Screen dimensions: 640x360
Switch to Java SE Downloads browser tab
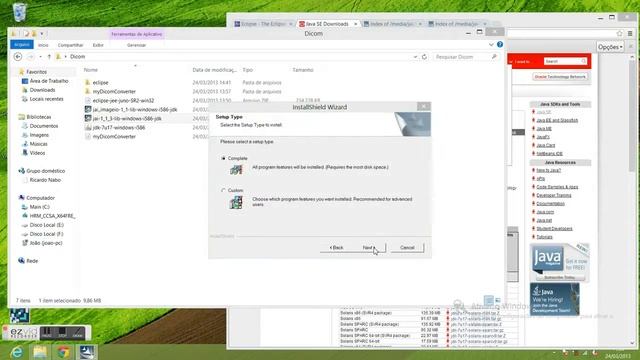tap(328, 24)
